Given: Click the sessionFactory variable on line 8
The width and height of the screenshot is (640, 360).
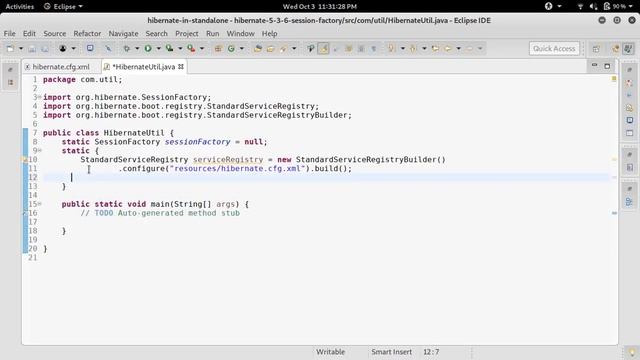Looking at the screenshot, I should [x=198, y=142].
